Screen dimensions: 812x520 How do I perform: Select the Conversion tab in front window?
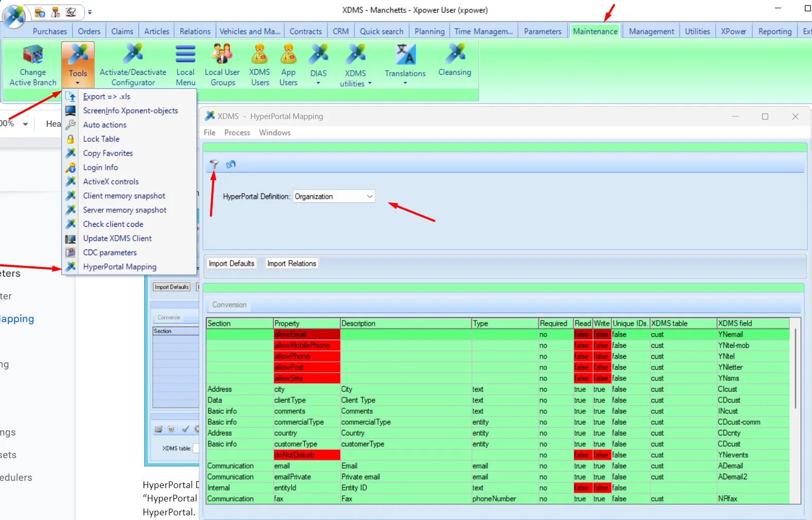(x=229, y=305)
